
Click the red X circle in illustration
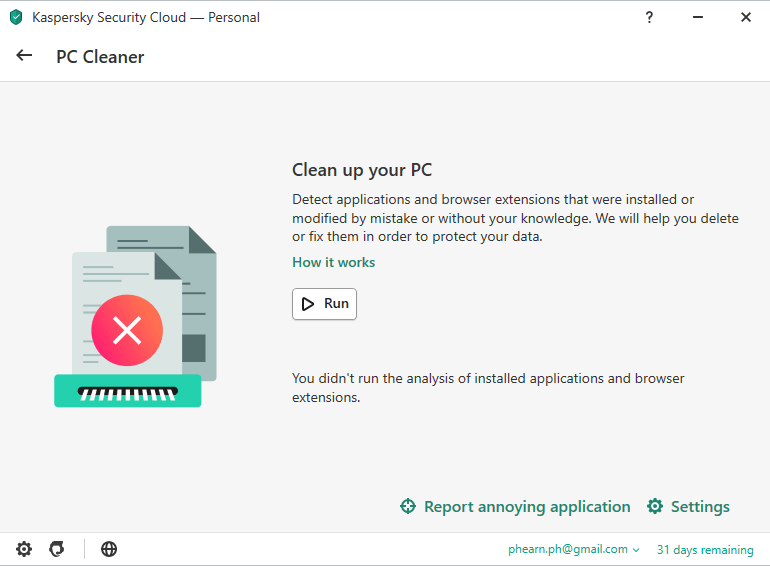(127, 330)
